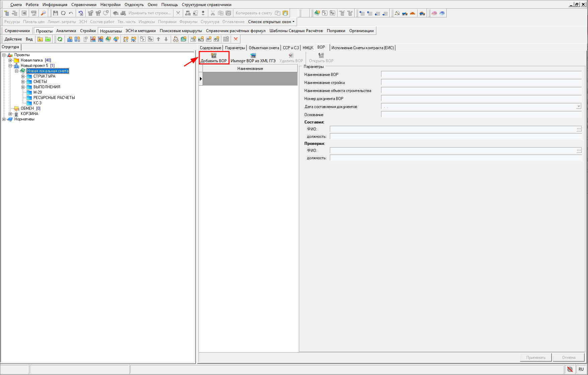This screenshot has width=588, height=375.
Task: Open Дата составления документов date dropdown
Action: click(x=578, y=107)
